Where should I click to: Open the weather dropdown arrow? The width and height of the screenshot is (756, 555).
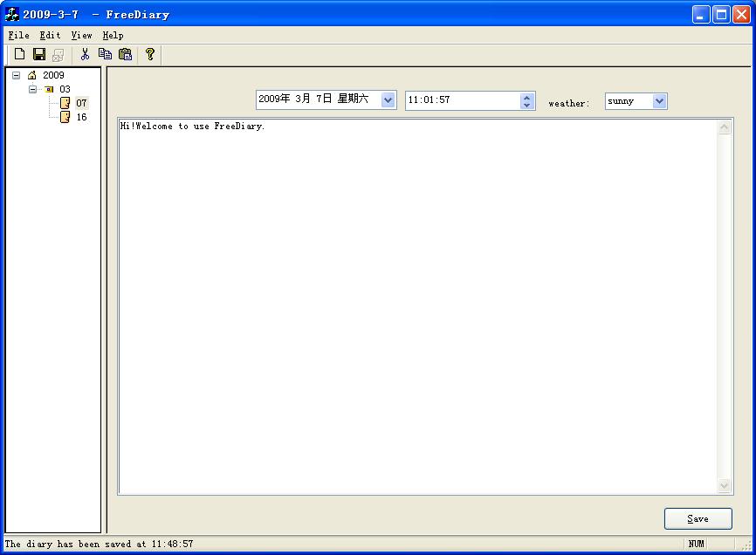coord(659,101)
